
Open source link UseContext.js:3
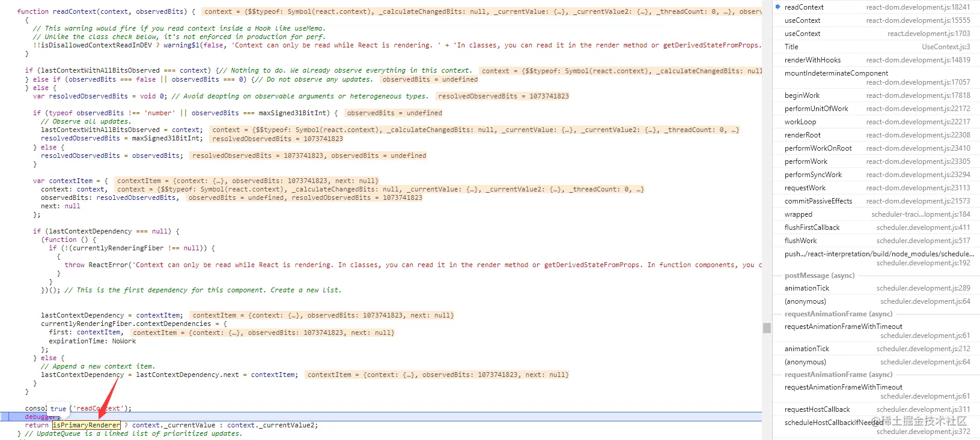click(x=946, y=47)
